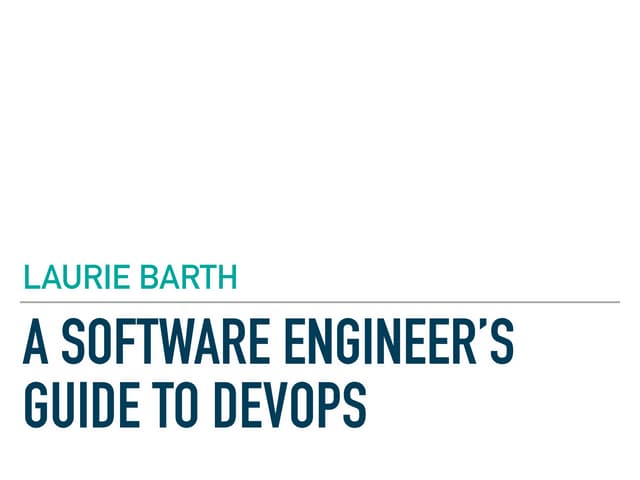Click the last letter "H" in BARTH
The image size is (640, 480).
tap(227, 278)
